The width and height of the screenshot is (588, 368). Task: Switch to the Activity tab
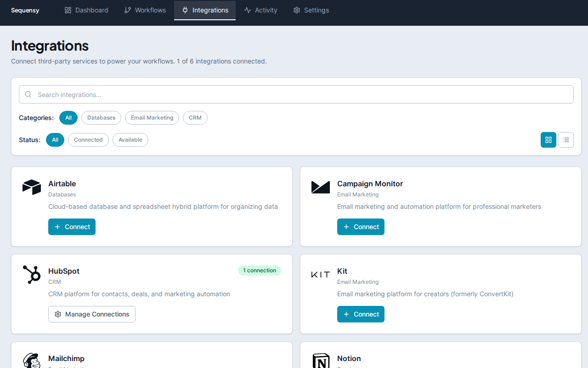pos(260,10)
